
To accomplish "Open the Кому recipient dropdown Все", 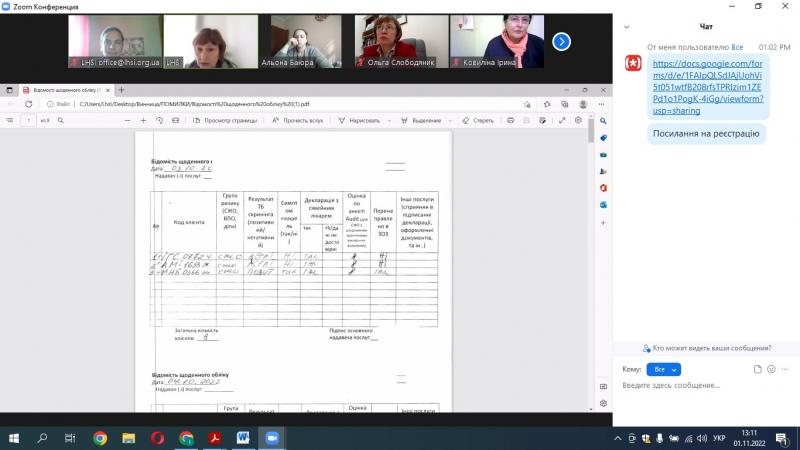I will (x=661, y=369).
